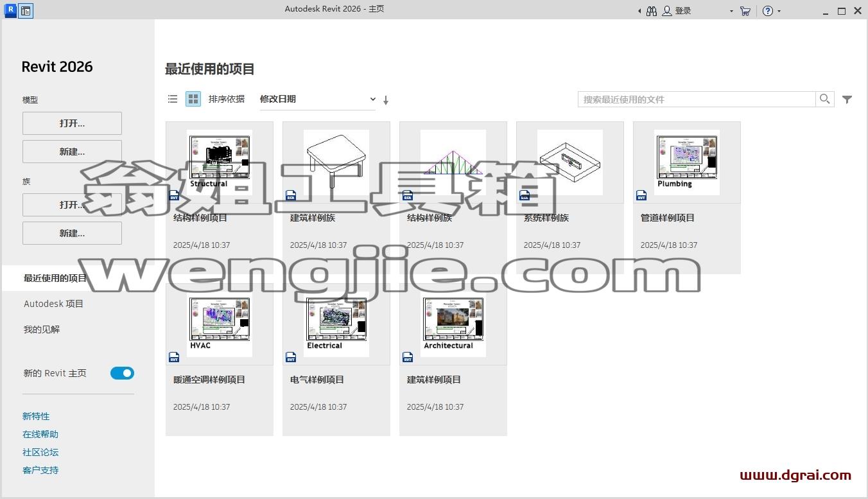Image resolution: width=868 pixels, height=499 pixels.
Task: Click the 搜索最近使用的文件 search field
Action: 697,99
